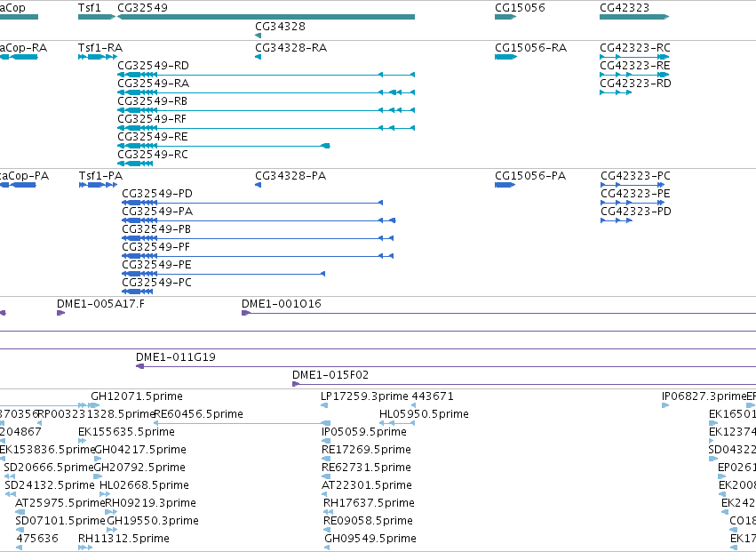Select the AT25975.5prime EST label

click(x=60, y=503)
